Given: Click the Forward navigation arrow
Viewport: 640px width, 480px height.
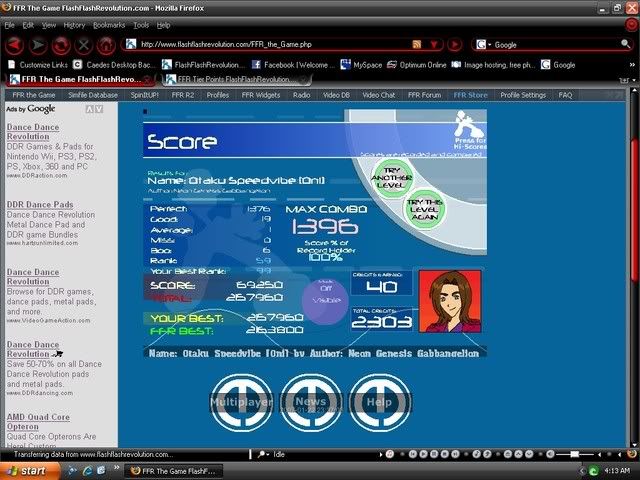Looking at the screenshot, I should tap(38, 45).
